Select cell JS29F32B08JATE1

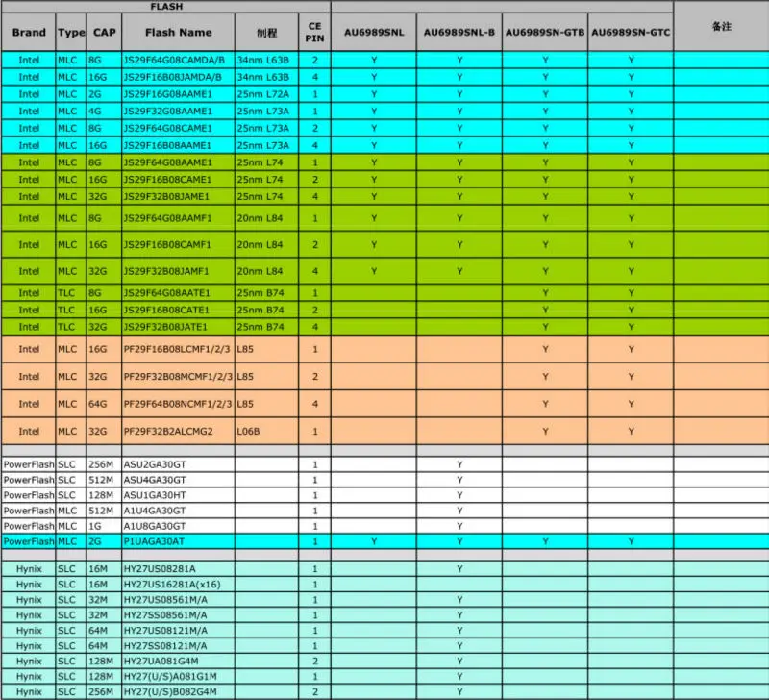point(179,327)
